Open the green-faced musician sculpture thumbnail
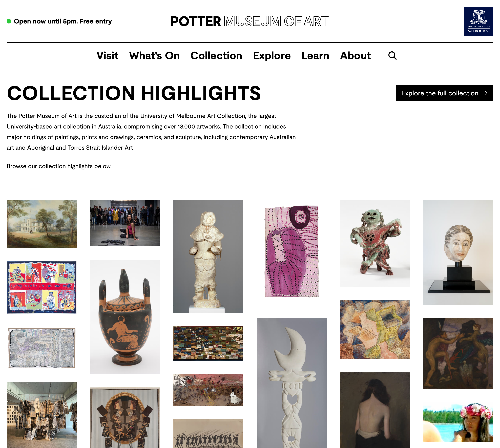The height and width of the screenshot is (448, 500). click(375, 243)
